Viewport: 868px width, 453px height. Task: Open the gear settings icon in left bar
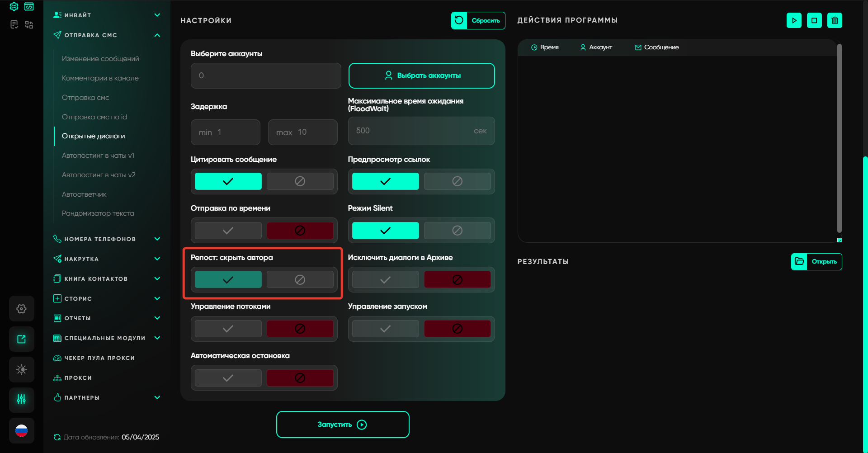(x=21, y=309)
